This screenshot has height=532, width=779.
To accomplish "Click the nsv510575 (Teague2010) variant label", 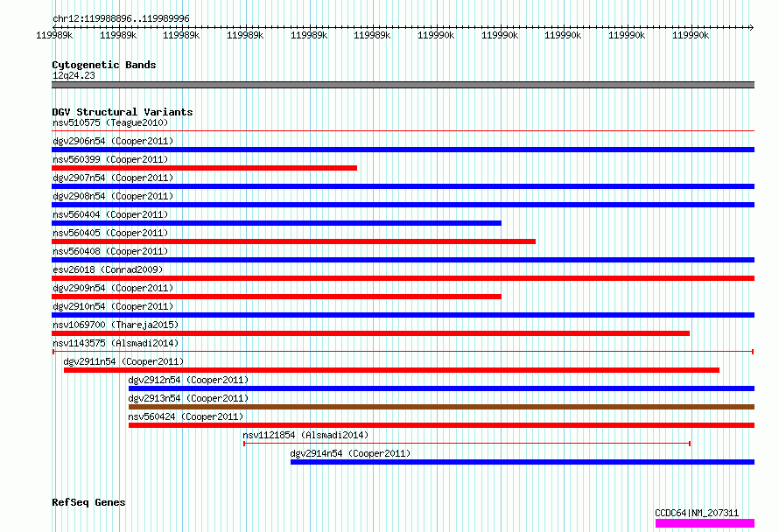I will tap(110, 122).
